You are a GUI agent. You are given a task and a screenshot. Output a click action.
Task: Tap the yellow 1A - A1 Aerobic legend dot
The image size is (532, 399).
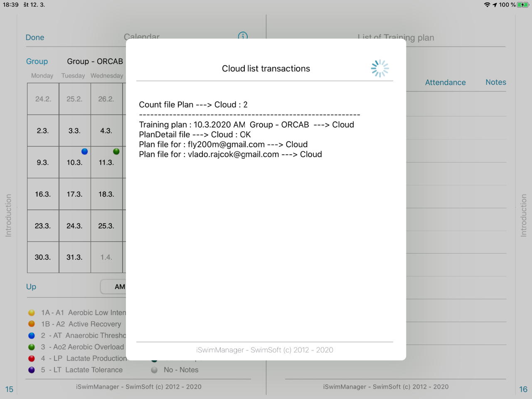pyautogui.click(x=32, y=313)
